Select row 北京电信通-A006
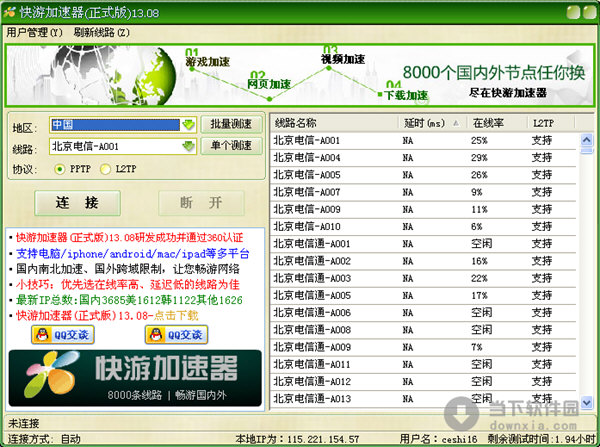 pyautogui.click(x=423, y=313)
